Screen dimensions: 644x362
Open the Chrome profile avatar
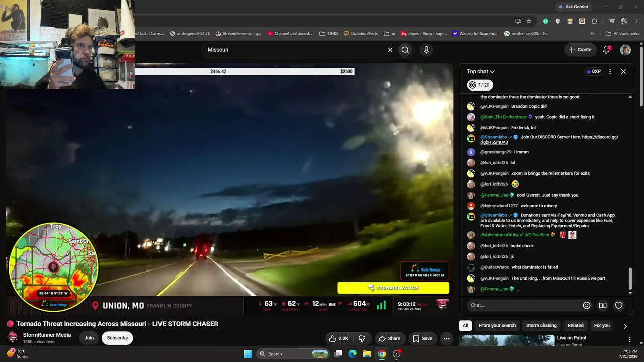coord(624,21)
